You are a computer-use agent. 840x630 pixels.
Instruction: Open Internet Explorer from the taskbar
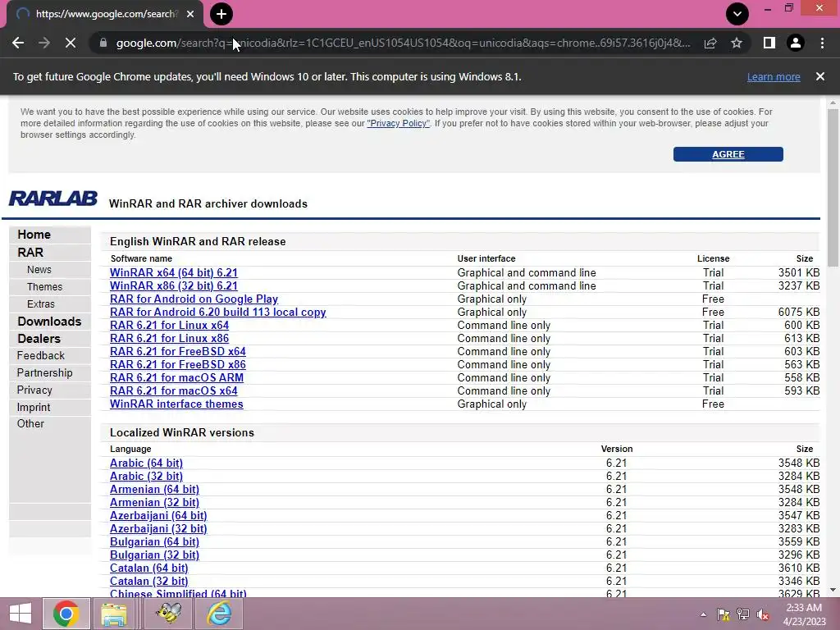pyautogui.click(x=220, y=614)
